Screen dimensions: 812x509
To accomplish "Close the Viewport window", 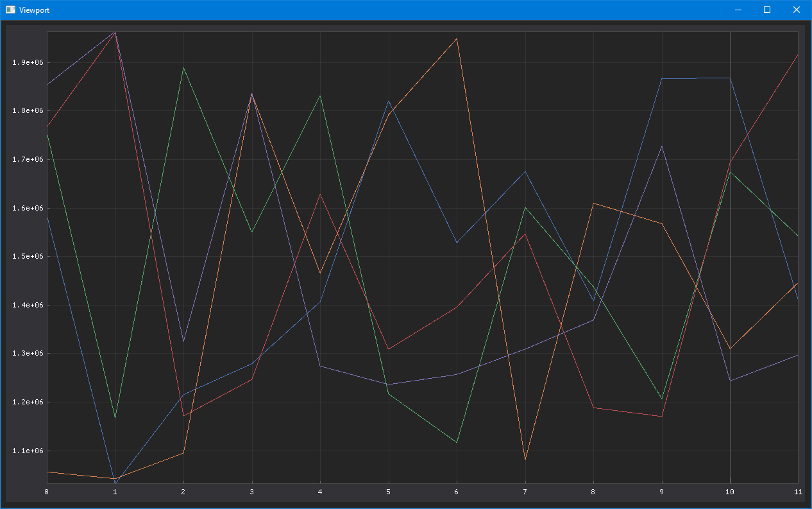I will pyautogui.click(x=796, y=10).
